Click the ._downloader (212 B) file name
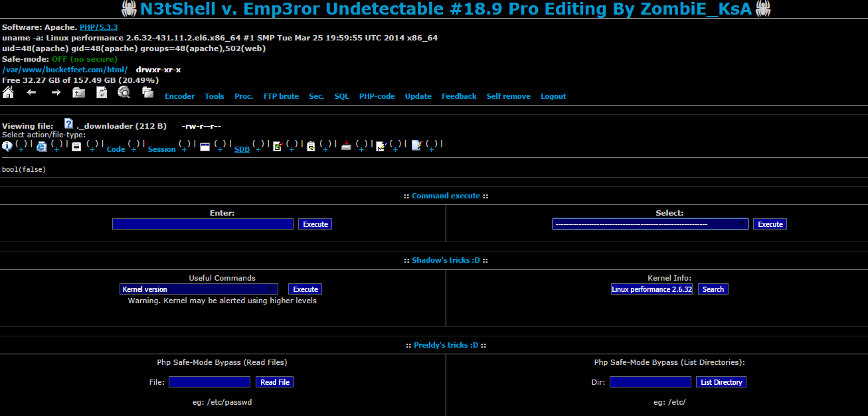 (122, 126)
